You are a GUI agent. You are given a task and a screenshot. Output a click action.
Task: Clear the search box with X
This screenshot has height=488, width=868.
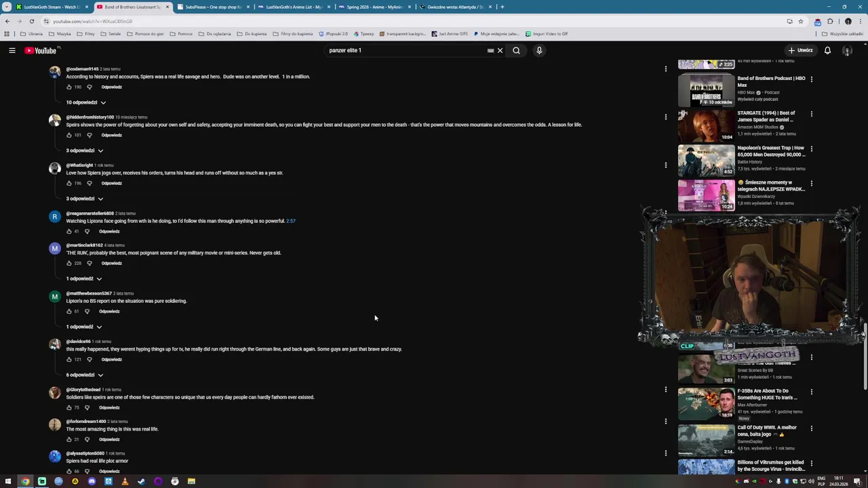point(500,50)
